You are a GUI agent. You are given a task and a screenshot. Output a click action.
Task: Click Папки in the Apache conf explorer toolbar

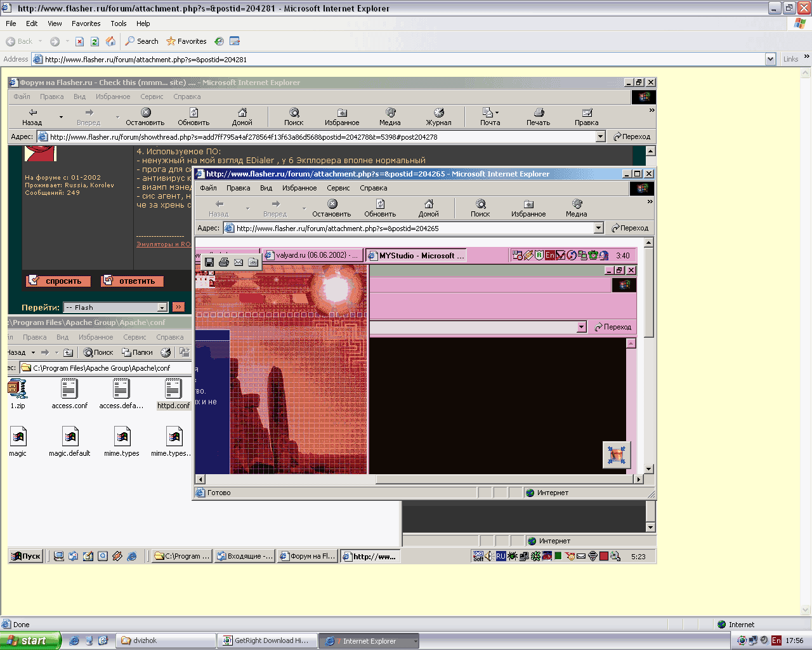coord(137,352)
